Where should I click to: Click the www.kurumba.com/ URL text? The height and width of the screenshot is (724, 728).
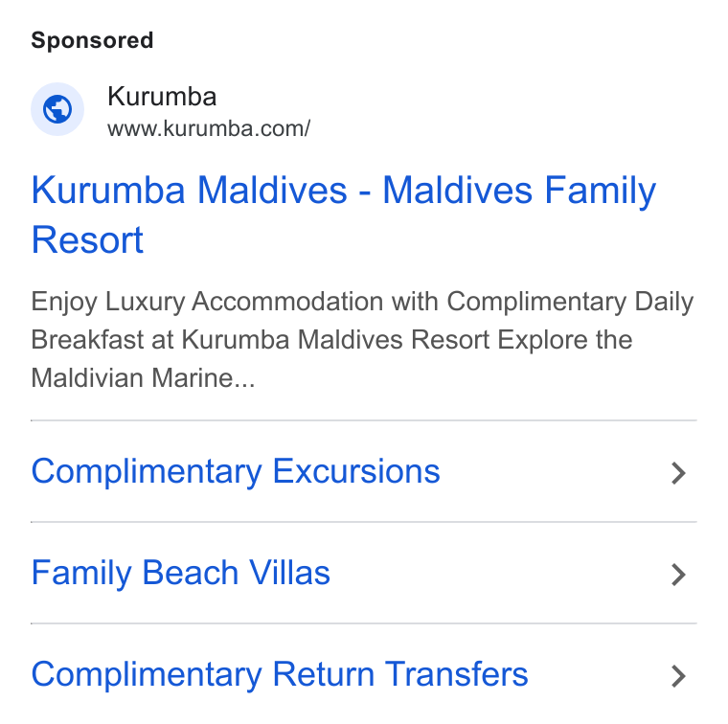[x=209, y=128]
